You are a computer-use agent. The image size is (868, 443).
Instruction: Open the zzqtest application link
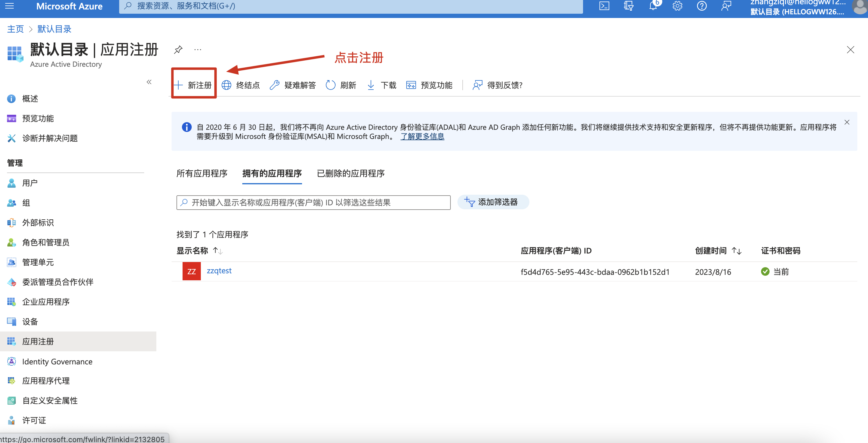click(x=219, y=271)
